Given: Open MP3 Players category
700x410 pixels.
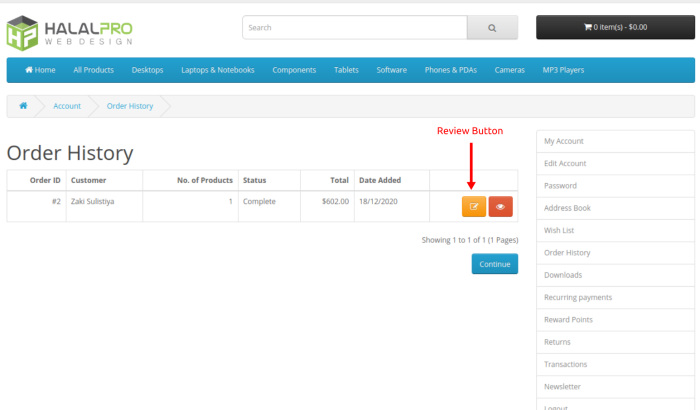Looking at the screenshot, I should (563, 70).
